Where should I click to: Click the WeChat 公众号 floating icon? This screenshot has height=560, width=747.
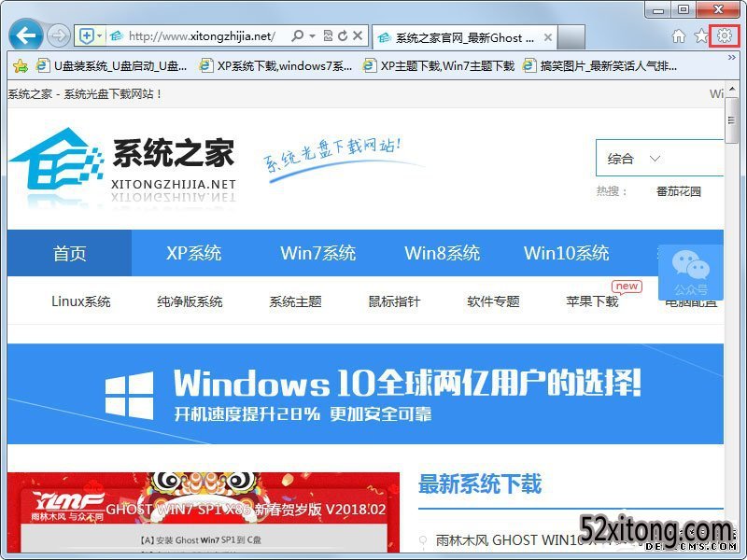point(691,272)
